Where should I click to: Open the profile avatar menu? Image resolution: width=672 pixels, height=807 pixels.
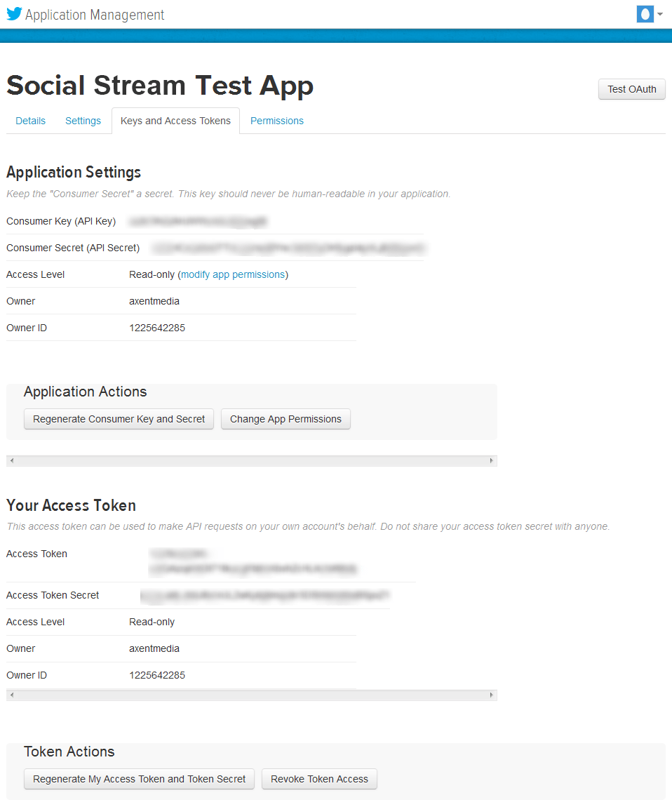pyautogui.click(x=650, y=15)
